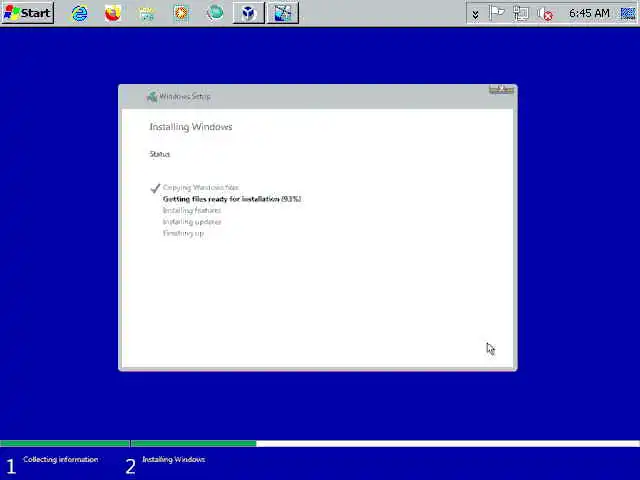Image resolution: width=640 pixels, height=480 pixels.
Task: Open the orange sun-like quick launch icon
Action: [180, 13]
